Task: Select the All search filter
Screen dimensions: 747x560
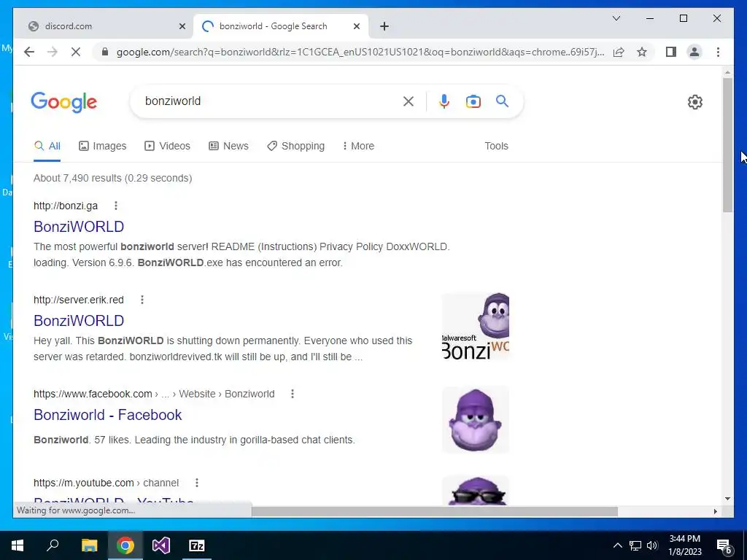Action: 47,146
